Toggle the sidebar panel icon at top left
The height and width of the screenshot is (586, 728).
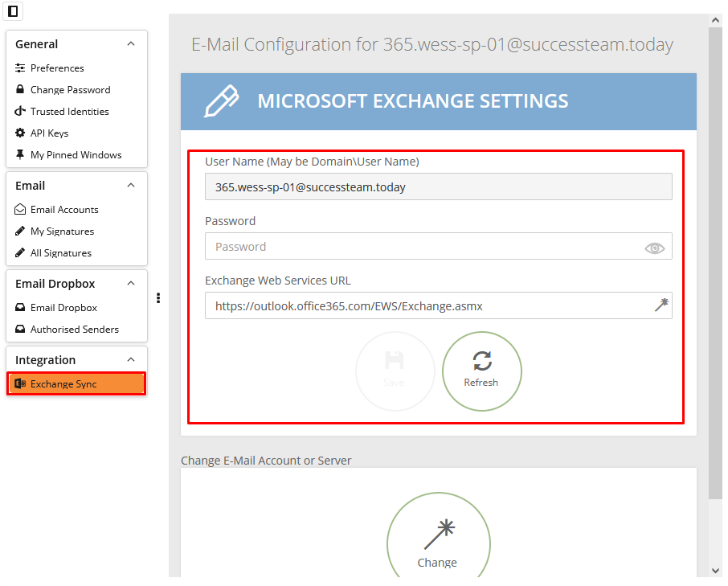[13, 11]
